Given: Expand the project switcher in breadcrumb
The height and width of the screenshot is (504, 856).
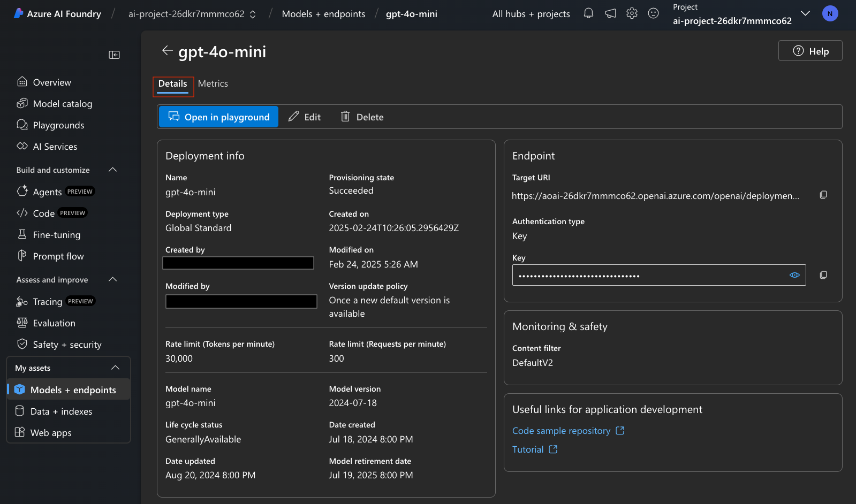Looking at the screenshot, I should click(x=253, y=14).
